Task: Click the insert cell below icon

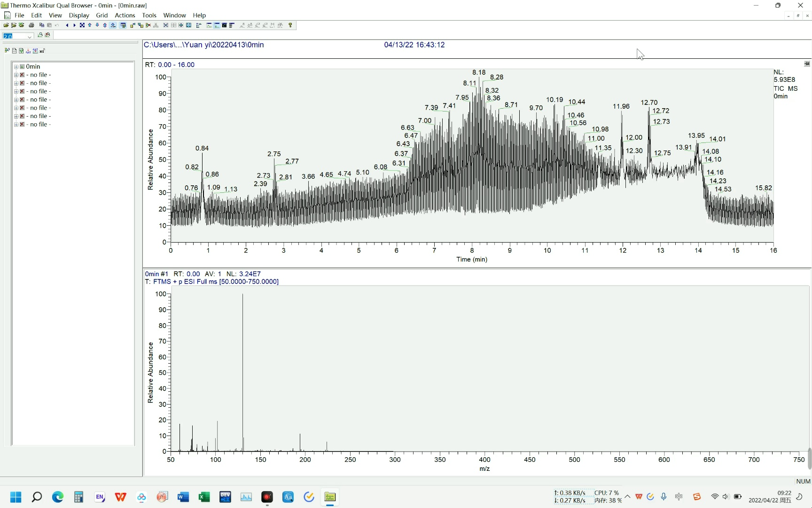Action: pos(141,25)
